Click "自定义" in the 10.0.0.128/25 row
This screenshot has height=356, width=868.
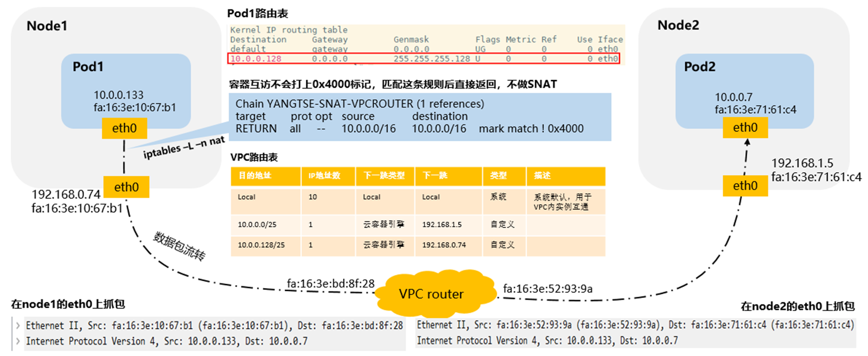(502, 245)
